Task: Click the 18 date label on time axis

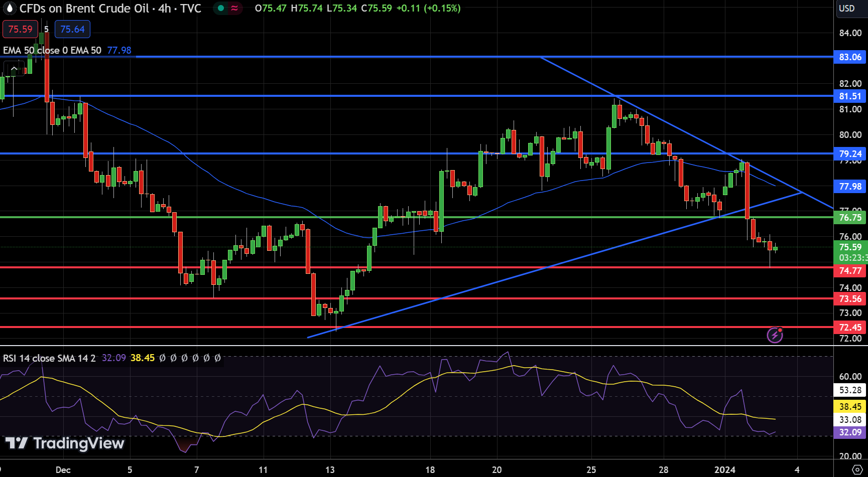Action: [x=430, y=470]
